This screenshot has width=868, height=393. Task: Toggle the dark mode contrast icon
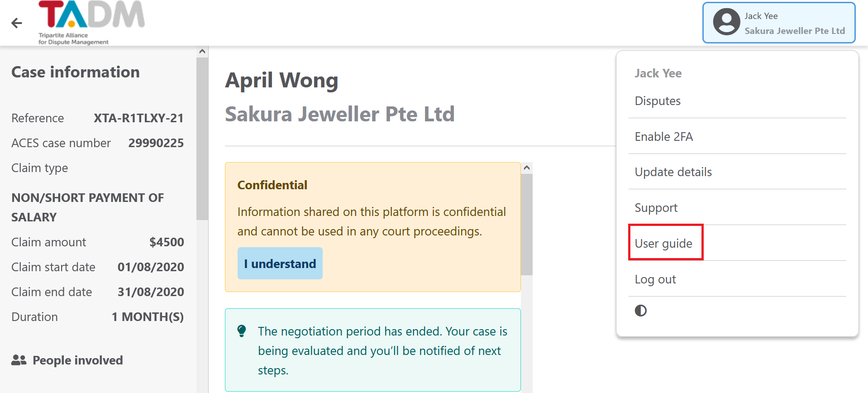point(640,311)
